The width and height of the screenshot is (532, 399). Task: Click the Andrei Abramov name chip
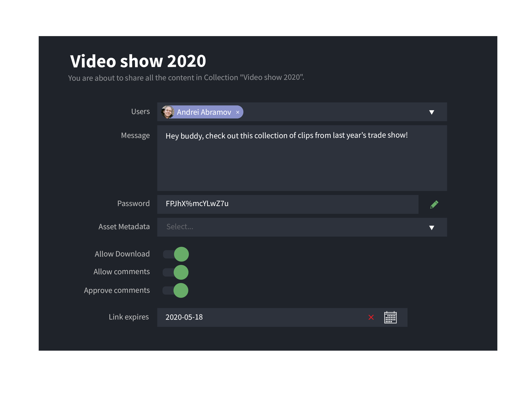click(204, 112)
